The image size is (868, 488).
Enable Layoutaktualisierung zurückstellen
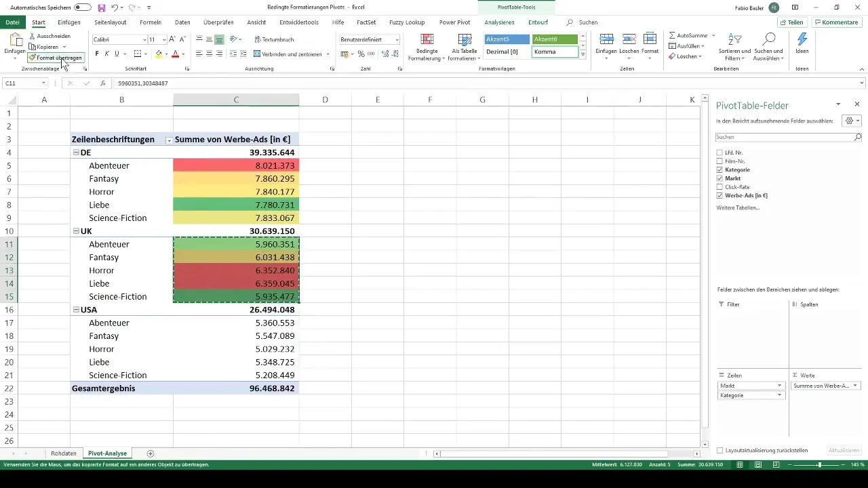click(719, 450)
